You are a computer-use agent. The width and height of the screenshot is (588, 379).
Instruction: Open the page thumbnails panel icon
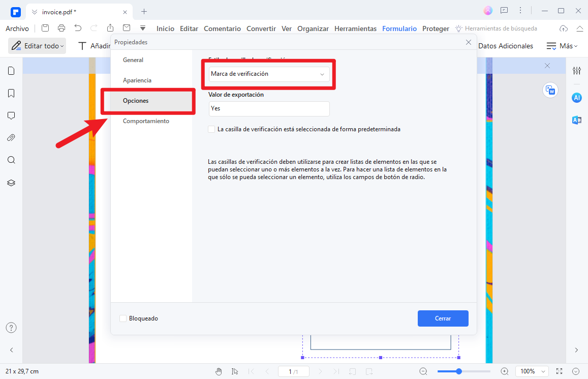click(11, 71)
